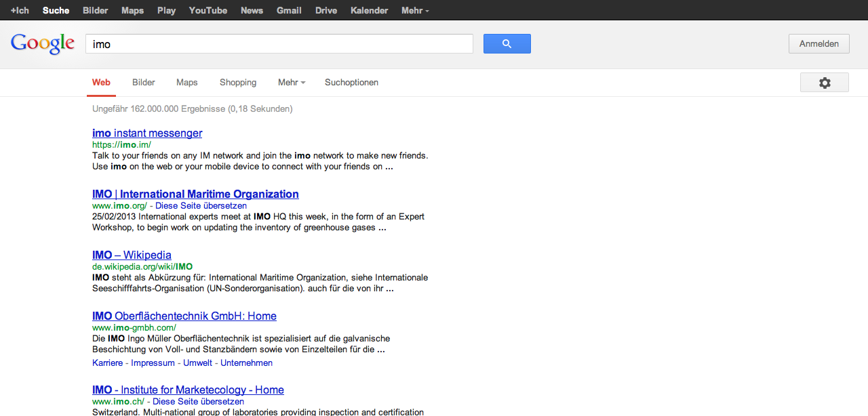The image size is (868, 416).
Task: Open IMO Institute for Marketecology result
Action: coord(188,390)
